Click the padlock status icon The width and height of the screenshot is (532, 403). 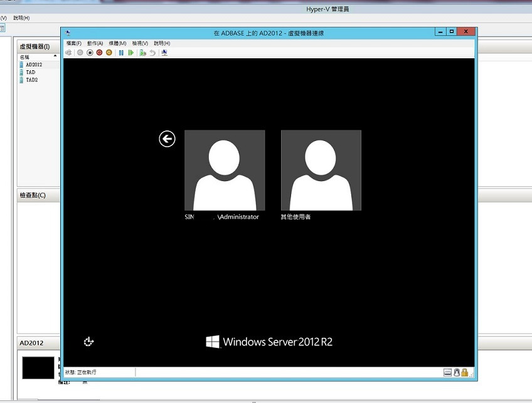click(464, 372)
